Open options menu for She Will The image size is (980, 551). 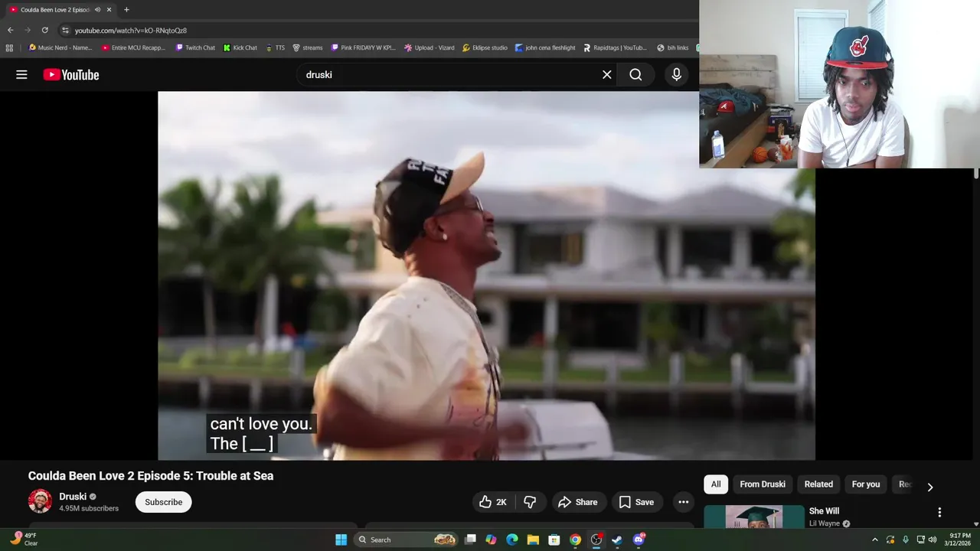[939, 512]
